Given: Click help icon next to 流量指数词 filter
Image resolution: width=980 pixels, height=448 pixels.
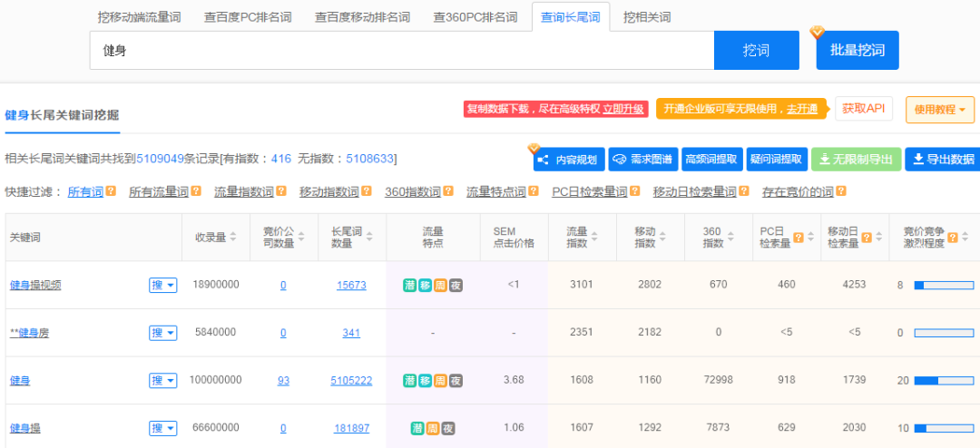Looking at the screenshot, I should 281,190.
